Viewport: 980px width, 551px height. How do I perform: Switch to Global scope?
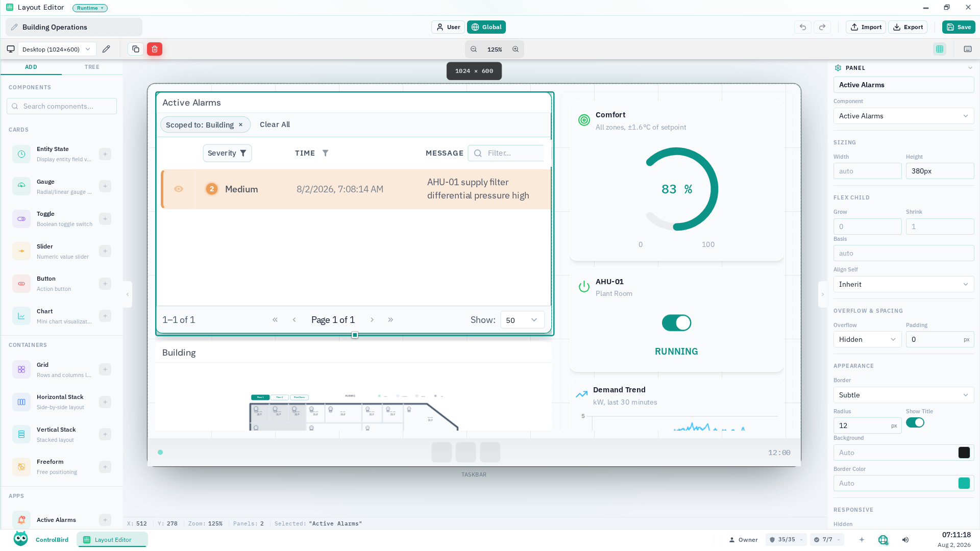point(486,27)
